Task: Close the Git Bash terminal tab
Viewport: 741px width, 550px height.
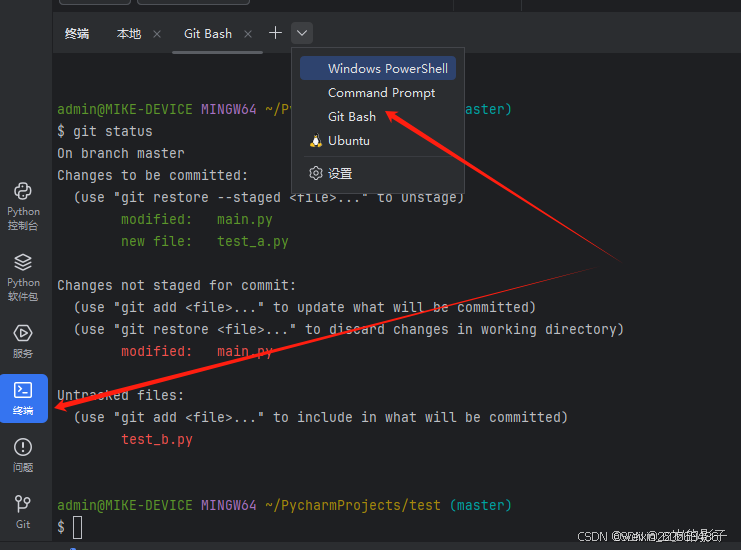Action: 248,34
